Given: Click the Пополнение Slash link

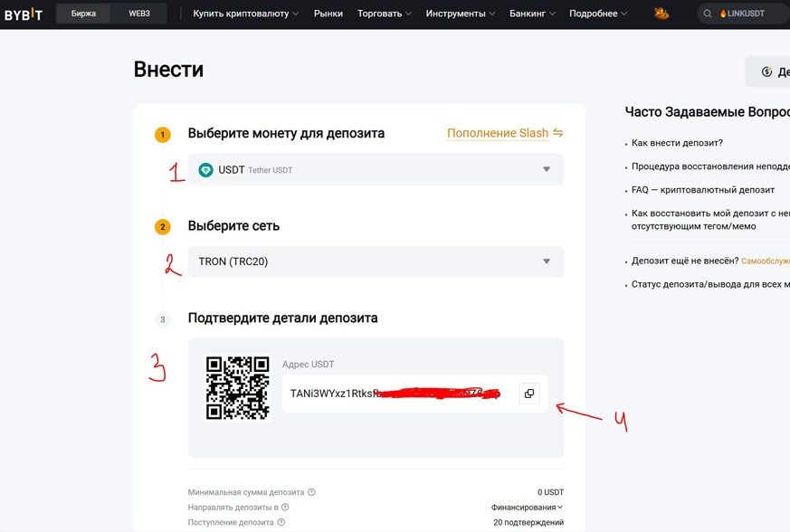Looking at the screenshot, I should pyautogui.click(x=498, y=133).
